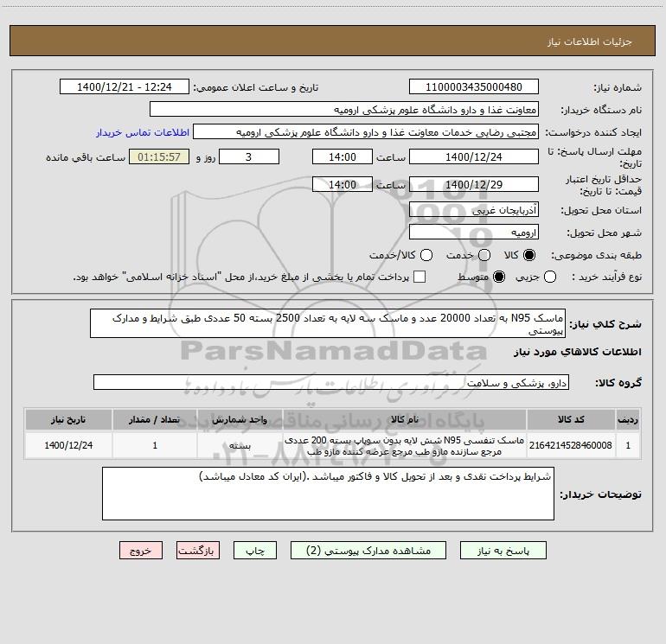Click the remaining time 01:15:57 field
Image resolution: width=666 pixels, height=644 pixels.
pyautogui.click(x=159, y=156)
